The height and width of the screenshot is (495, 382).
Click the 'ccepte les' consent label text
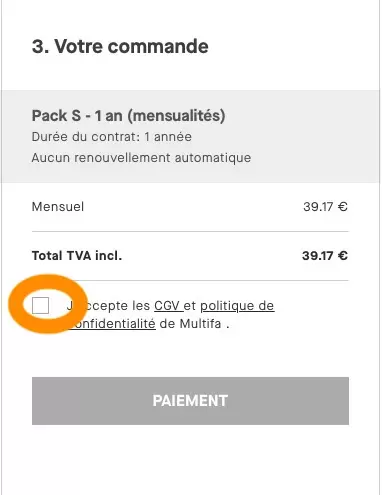point(118,306)
